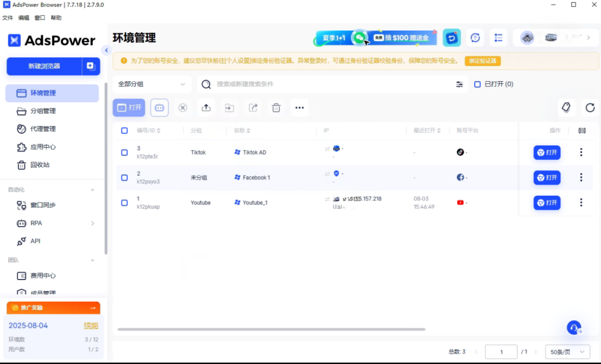Click the 续期 renewal link
Image resolution: width=601 pixels, height=364 pixels.
[91, 325]
